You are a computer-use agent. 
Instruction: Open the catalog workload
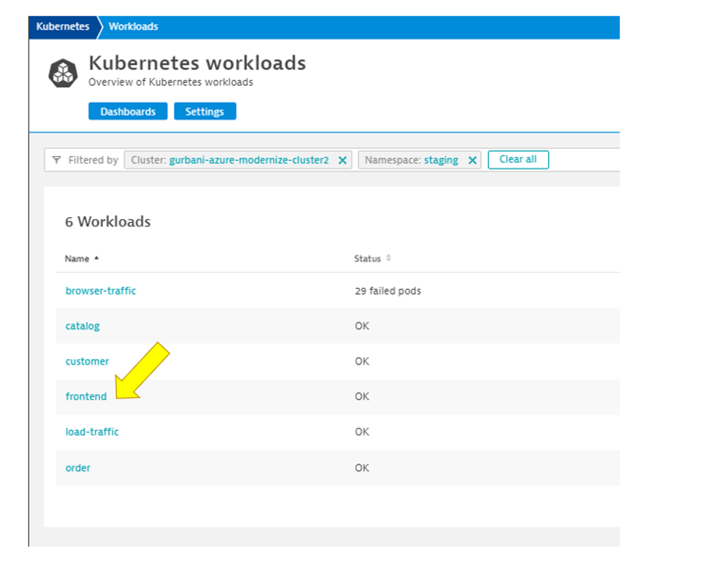click(x=82, y=326)
